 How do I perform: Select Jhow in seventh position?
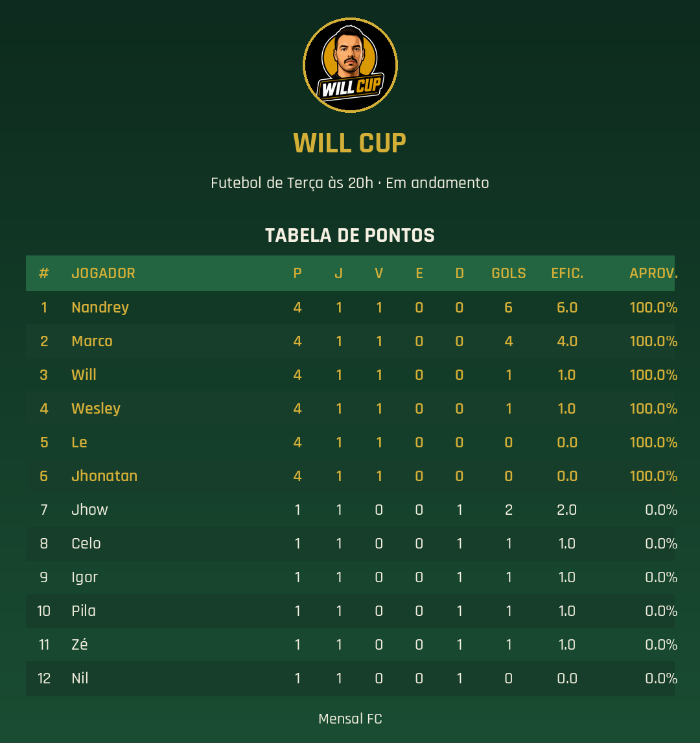click(89, 510)
